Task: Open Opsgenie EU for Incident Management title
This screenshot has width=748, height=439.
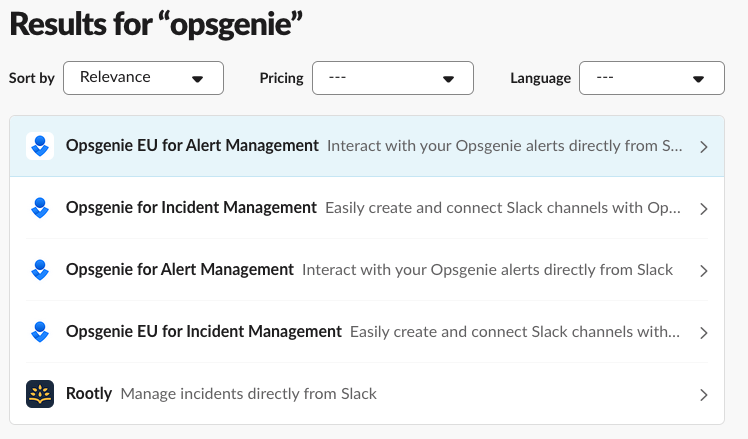Action: [204, 332]
